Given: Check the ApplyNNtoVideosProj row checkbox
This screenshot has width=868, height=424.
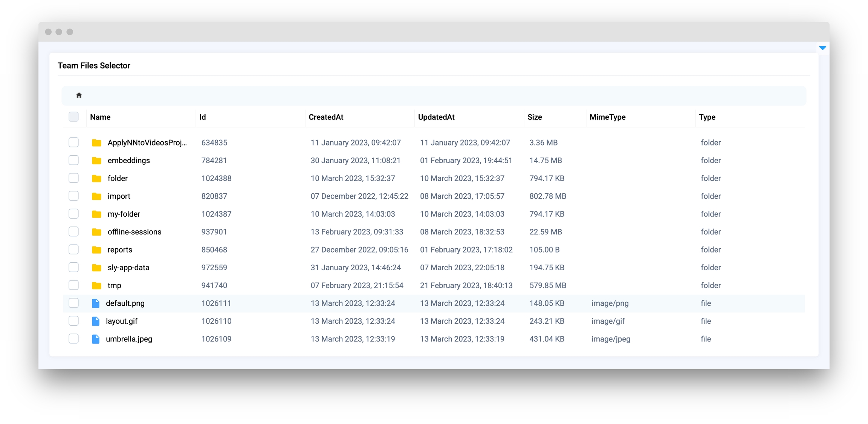Looking at the screenshot, I should pyautogui.click(x=73, y=142).
